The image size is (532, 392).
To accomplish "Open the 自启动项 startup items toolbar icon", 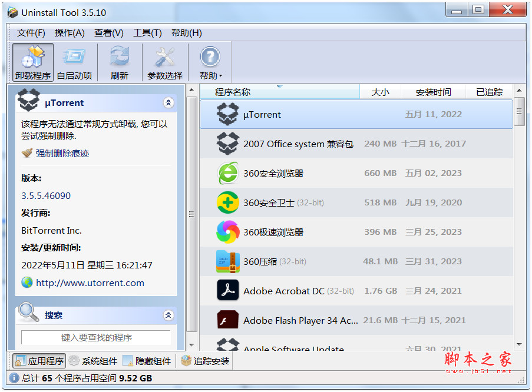I will pos(74,62).
